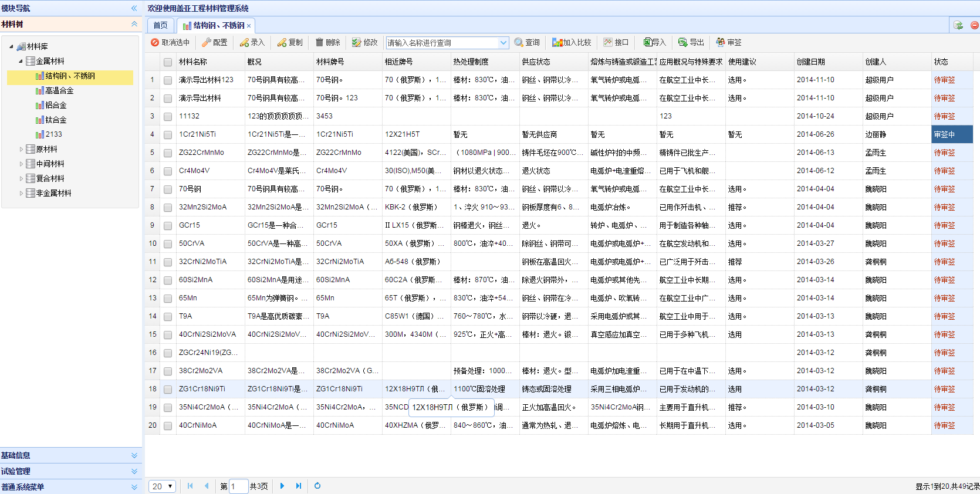Click the 删除 delete icon
The image size is (980, 494).
[320, 42]
